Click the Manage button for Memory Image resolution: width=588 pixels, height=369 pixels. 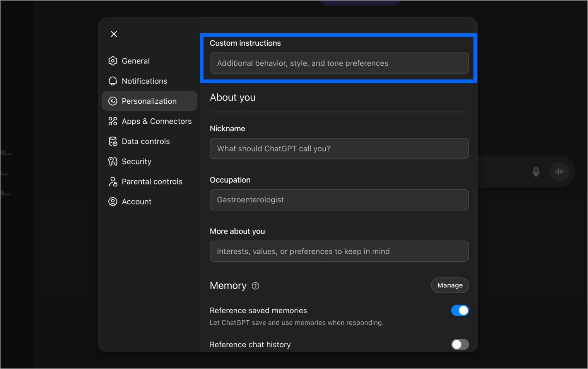click(450, 285)
